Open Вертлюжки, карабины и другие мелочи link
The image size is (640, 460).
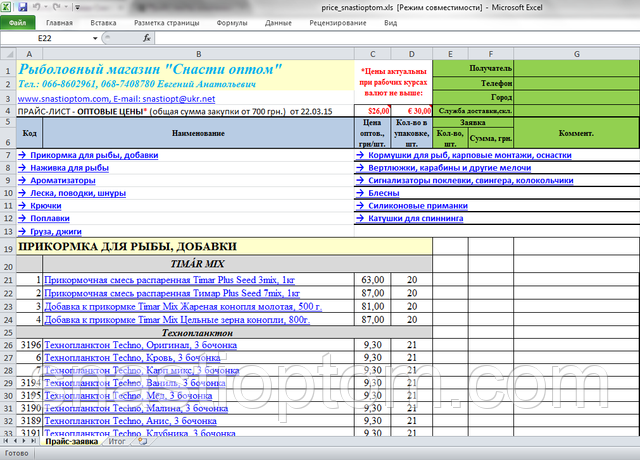tap(444, 168)
